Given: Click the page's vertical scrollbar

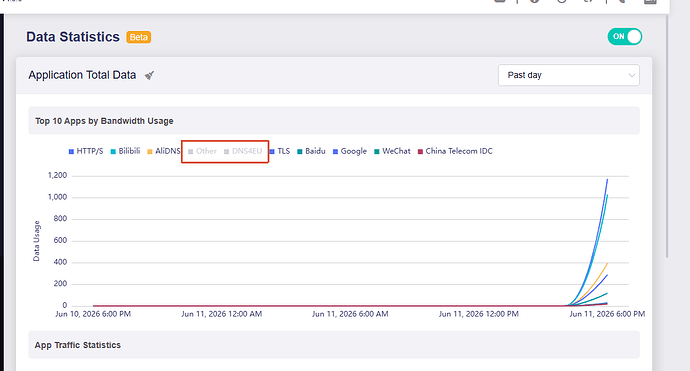Looking at the screenshot, I should pos(667,136).
